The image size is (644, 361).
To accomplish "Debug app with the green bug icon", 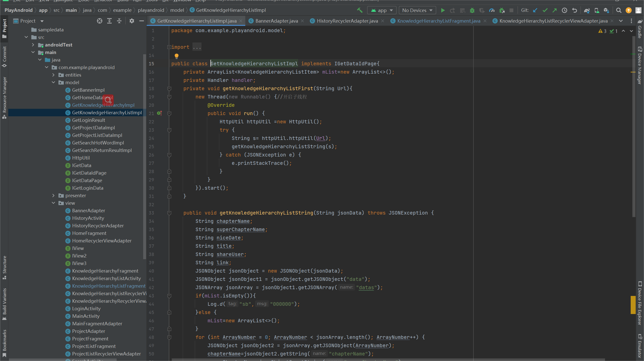I will tap(472, 10).
